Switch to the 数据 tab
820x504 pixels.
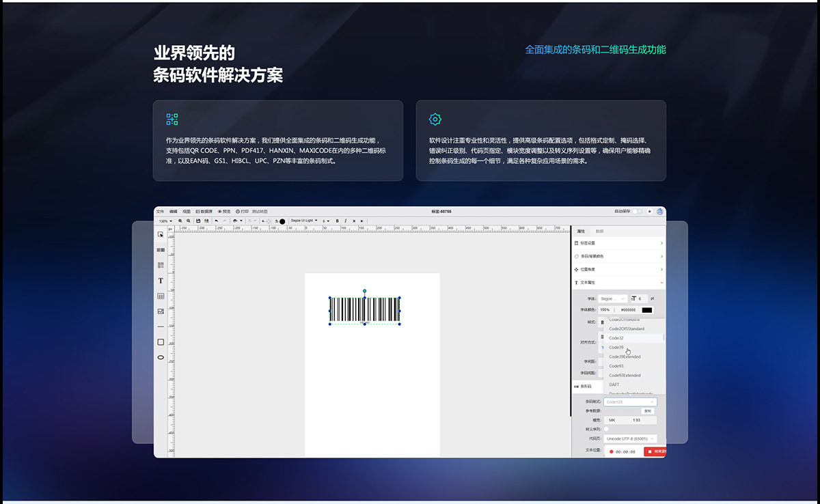[x=599, y=232]
